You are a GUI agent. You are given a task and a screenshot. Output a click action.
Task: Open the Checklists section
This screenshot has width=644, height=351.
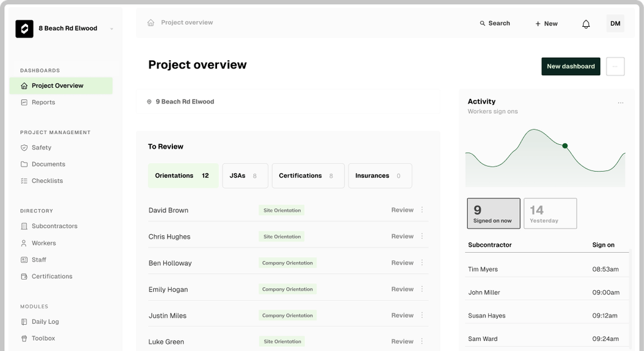(47, 181)
